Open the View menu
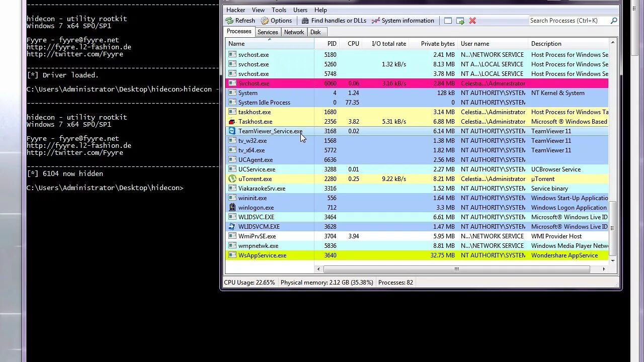The height and width of the screenshot is (362, 644). tap(258, 10)
